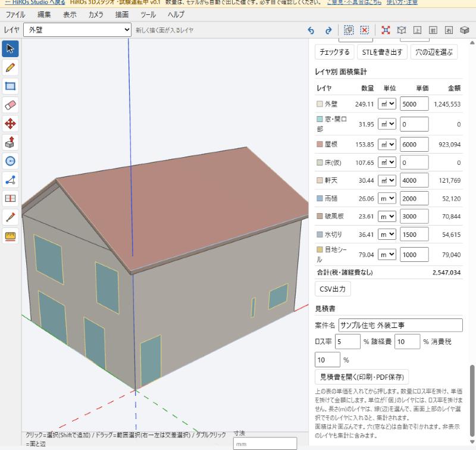The image size is (476, 450).
Task: Click the redo arrow icon
Action: click(x=328, y=30)
